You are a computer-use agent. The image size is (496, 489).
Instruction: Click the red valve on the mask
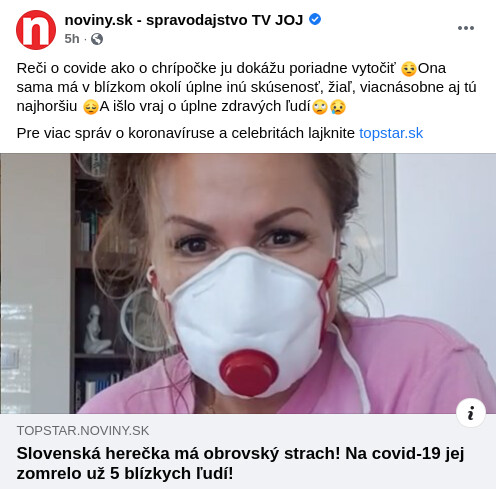tap(249, 372)
